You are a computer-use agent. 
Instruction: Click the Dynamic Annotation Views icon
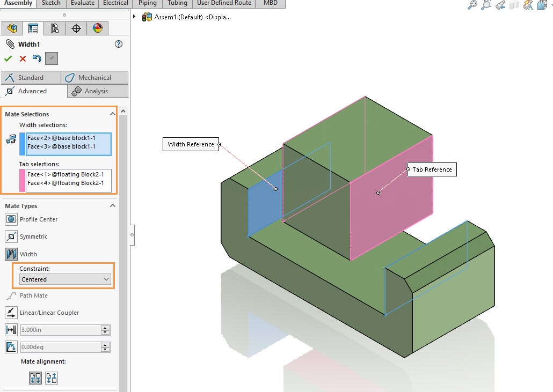[x=528, y=5]
